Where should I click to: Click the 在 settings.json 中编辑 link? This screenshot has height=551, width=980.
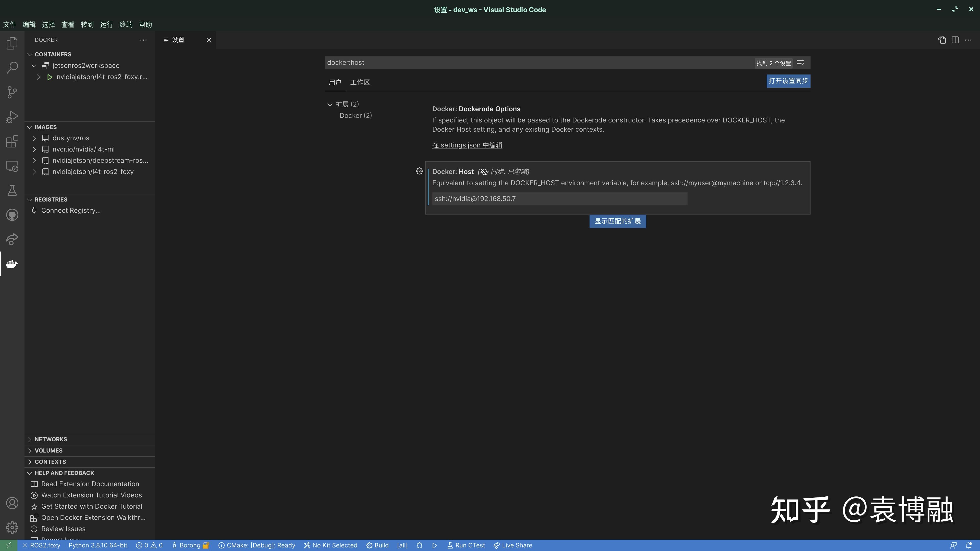point(467,145)
